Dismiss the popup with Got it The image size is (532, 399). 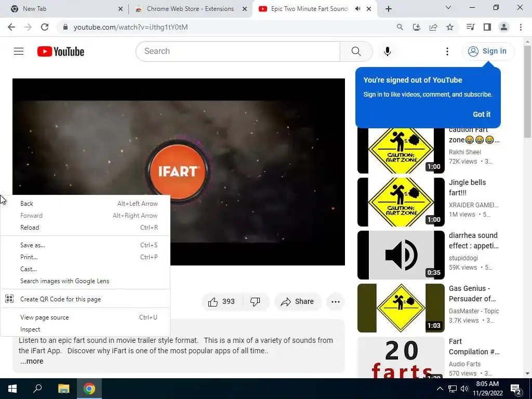[x=482, y=114]
